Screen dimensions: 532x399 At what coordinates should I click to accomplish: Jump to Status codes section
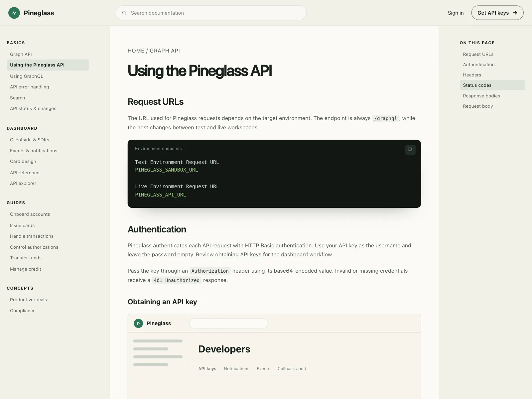pyautogui.click(x=492, y=85)
